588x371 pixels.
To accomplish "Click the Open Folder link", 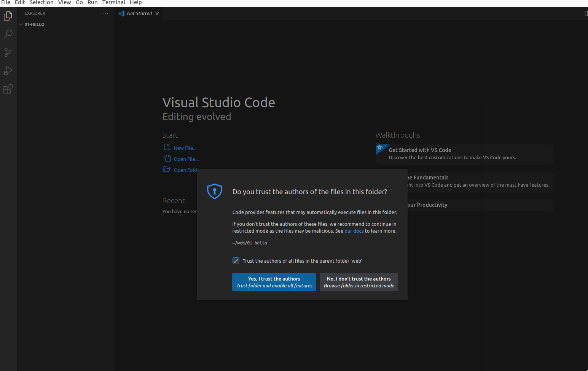I will pyautogui.click(x=185, y=170).
